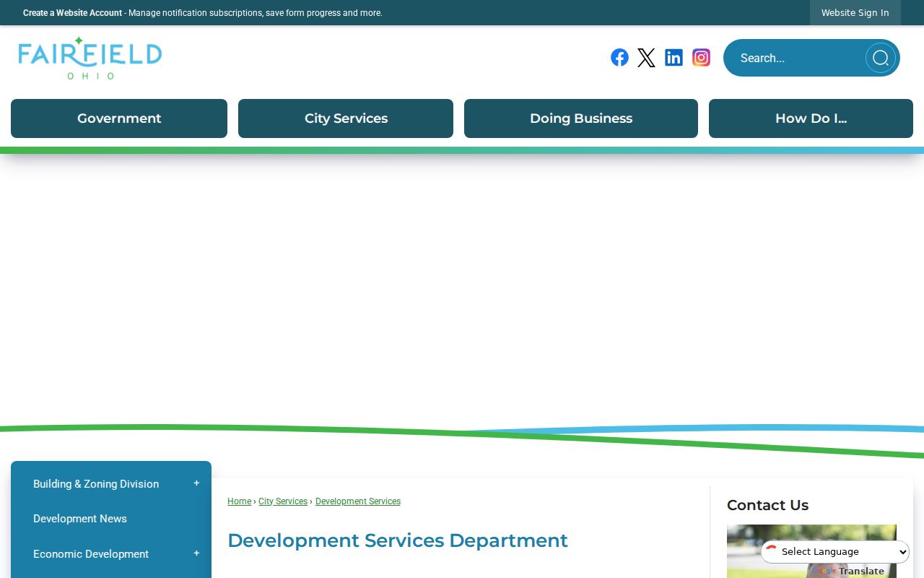Viewport: 924px width, 578px height.
Task: Click the Development Services Department heading
Action: [x=398, y=540]
